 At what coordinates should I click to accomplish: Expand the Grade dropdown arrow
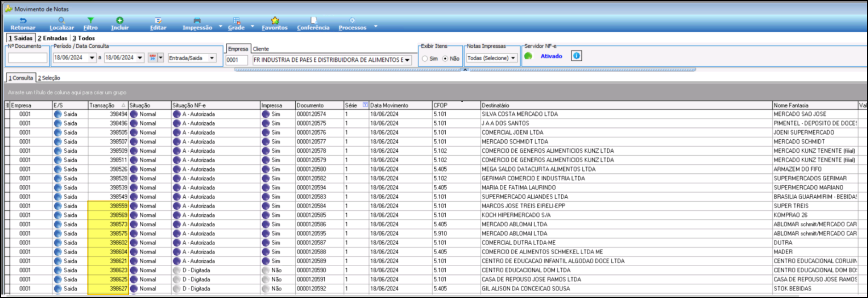tap(252, 26)
